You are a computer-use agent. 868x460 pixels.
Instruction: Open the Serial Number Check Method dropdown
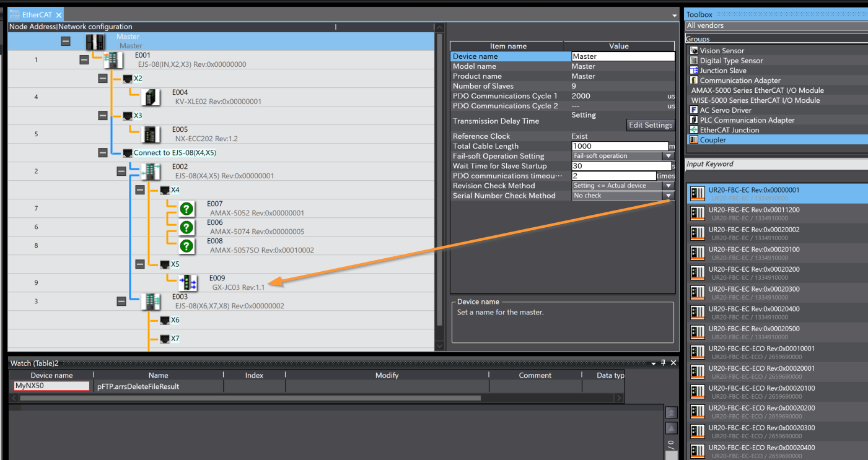pos(668,196)
